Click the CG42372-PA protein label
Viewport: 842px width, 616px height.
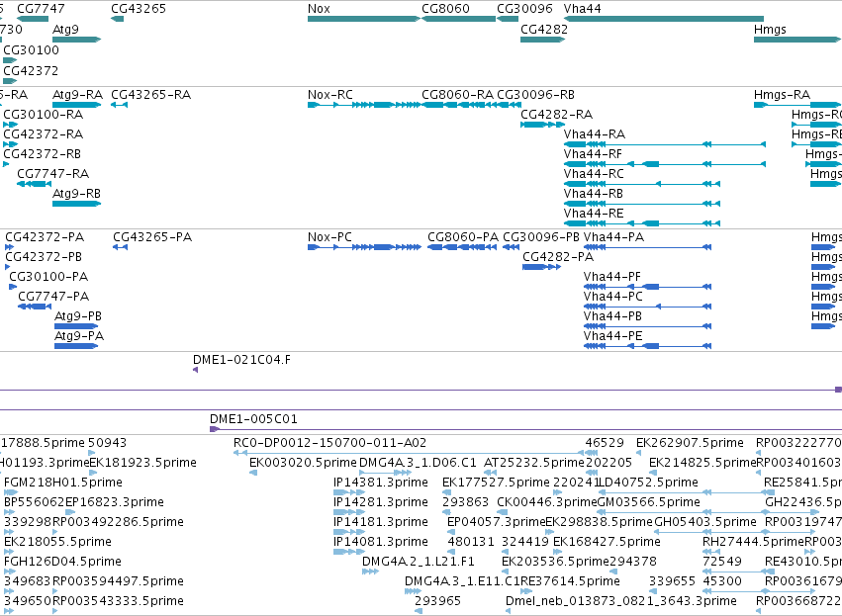point(45,237)
